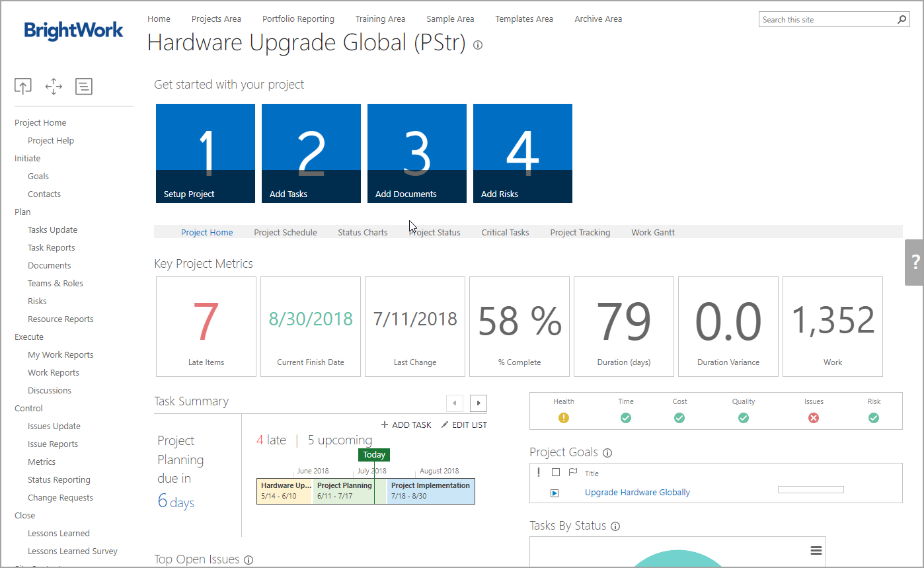Open Change Requests in sidebar

coord(60,498)
